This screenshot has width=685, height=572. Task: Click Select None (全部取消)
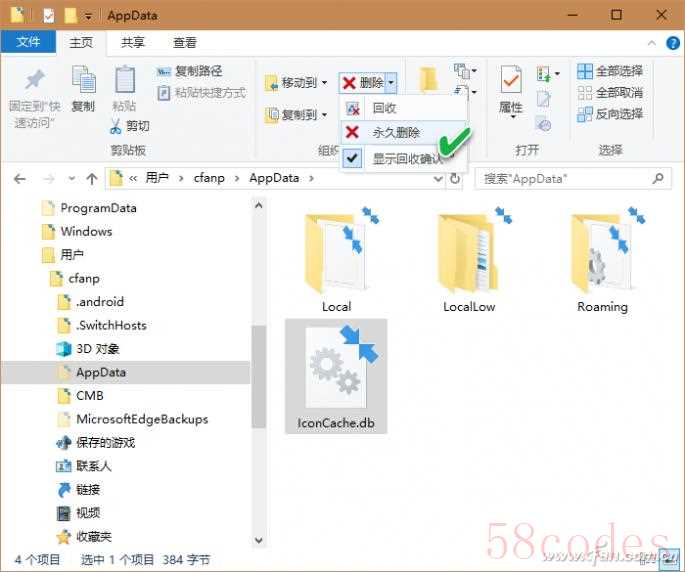point(610,93)
